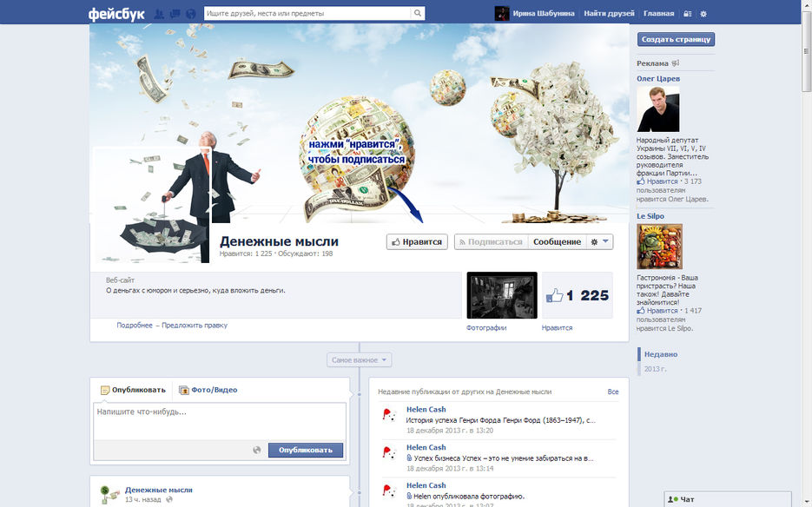
Task: Open the Фотографии link under the photo
Action: [486, 328]
